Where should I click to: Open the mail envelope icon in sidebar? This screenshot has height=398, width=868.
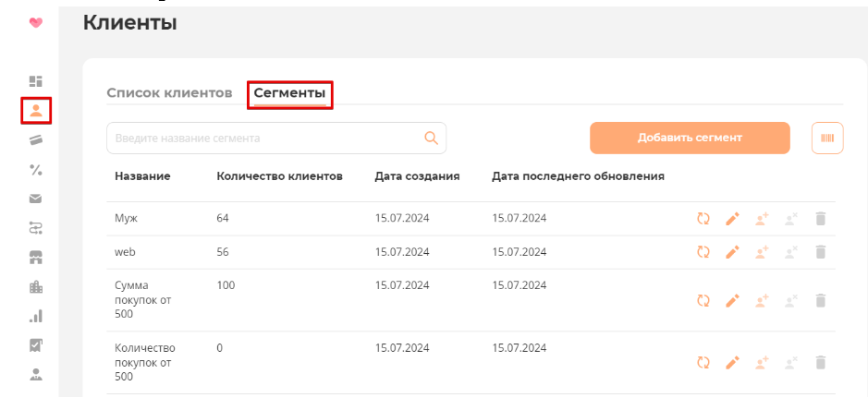(x=36, y=199)
